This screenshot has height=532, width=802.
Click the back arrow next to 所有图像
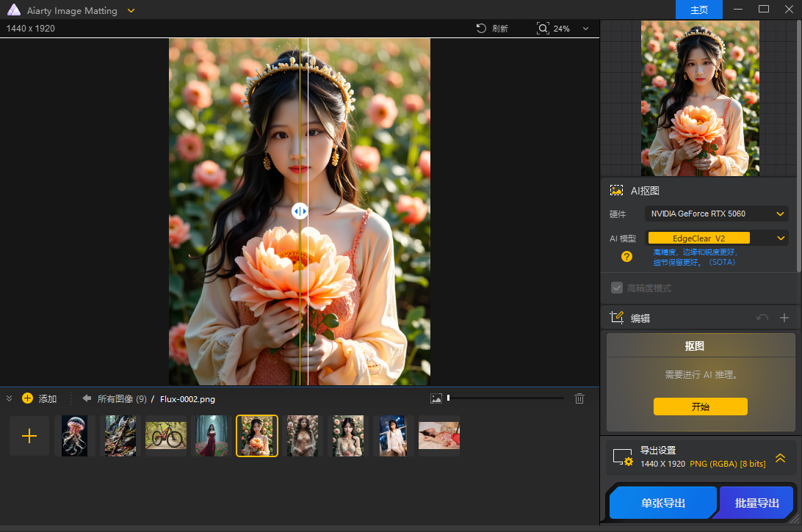pos(86,398)
